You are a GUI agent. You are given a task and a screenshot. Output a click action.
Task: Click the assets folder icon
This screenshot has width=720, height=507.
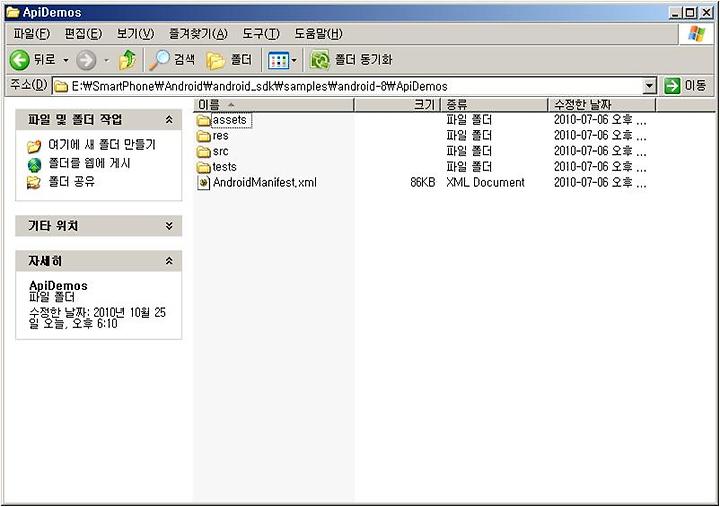(x=203, y=120)
